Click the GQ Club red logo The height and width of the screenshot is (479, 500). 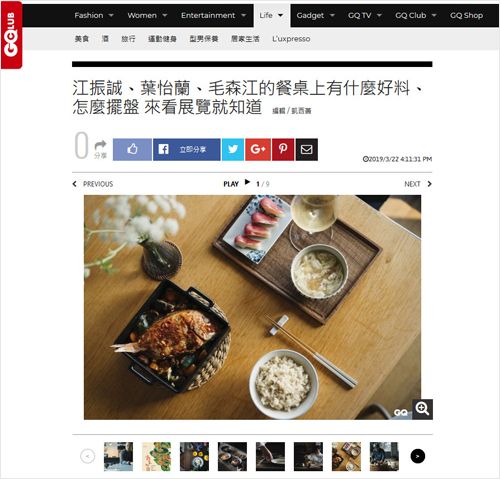point(11,35)
